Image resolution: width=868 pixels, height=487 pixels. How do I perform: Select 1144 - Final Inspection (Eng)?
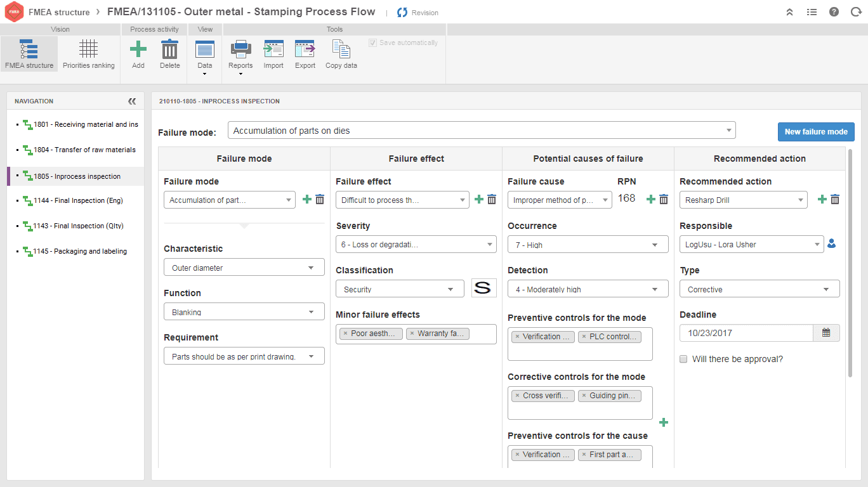pyautogui.click(x=72, y=200)
